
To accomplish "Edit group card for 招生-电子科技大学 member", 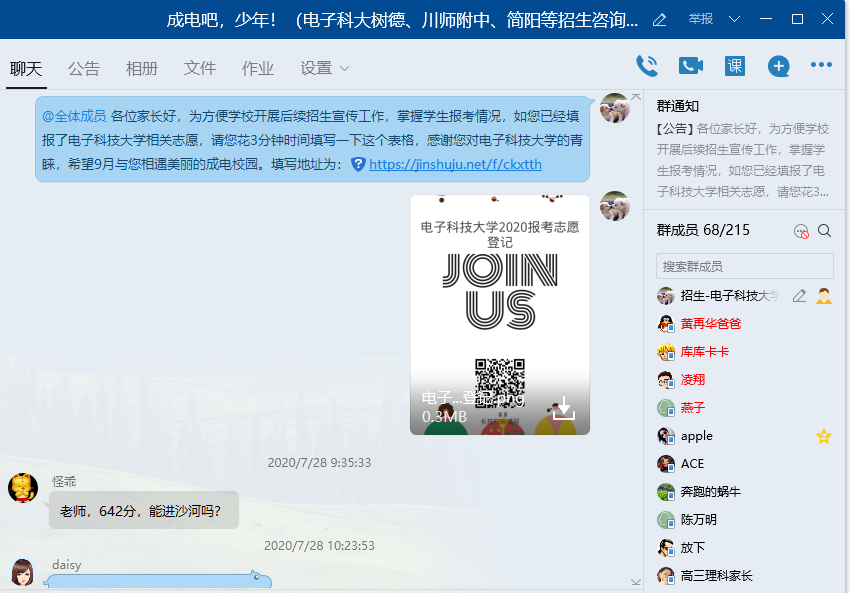I will click(799, 296).
